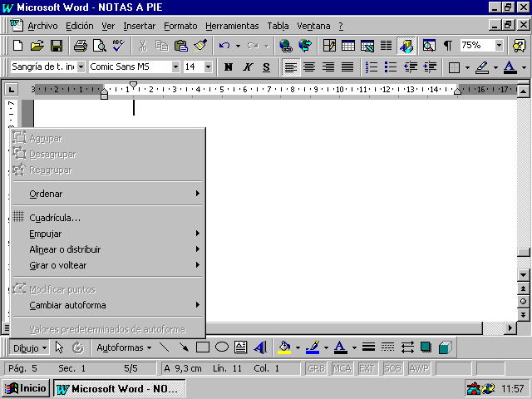Toggle the bulleted list

[391, 67]
